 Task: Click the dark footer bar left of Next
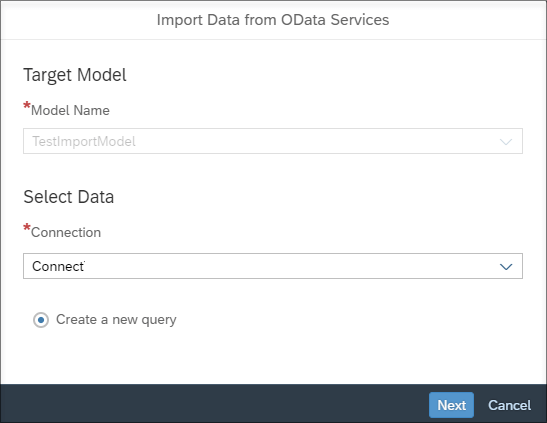tap(209, 404)
